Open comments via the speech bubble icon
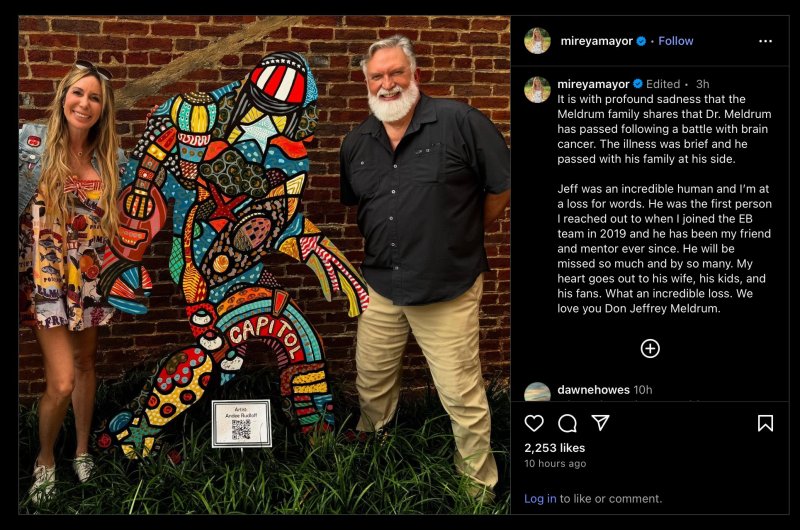The image size is (800, 530). point(567,423)
